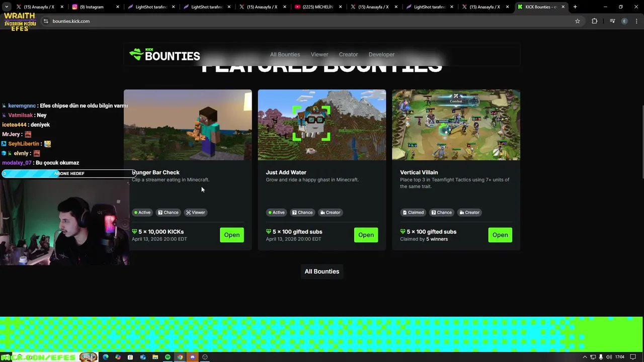Close the KICK Bounties tab
The height and width of the screenshot is (362, 644).
pyautogui.click(x=563, y=7)
